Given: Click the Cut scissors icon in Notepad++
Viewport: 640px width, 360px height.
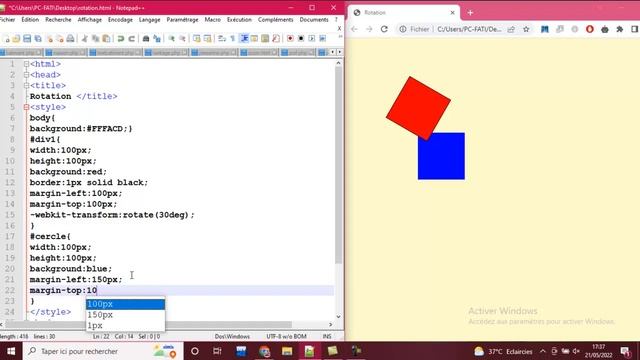Looking at the screenshot, I should 84,39.
